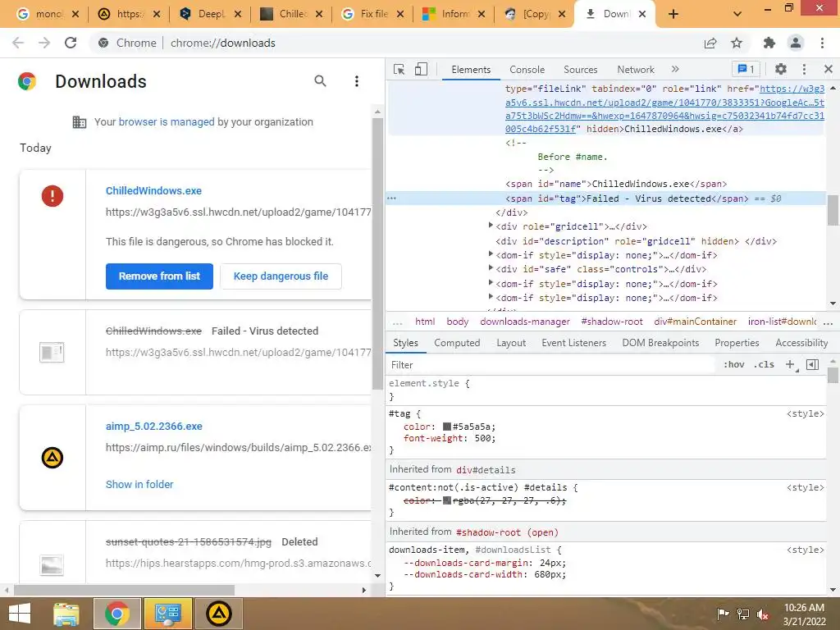
Task: Show more DevTools tabs chevron
Action: tap(675, 69)
